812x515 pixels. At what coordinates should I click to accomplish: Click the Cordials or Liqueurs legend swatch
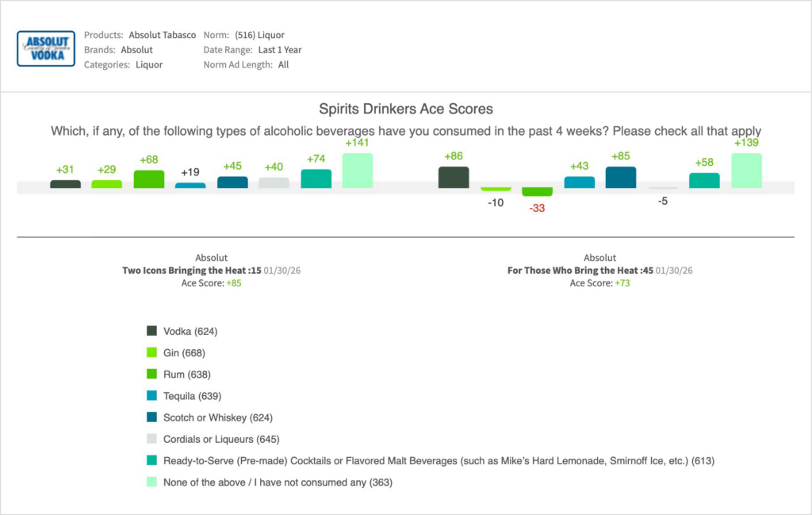pos(152,438)
